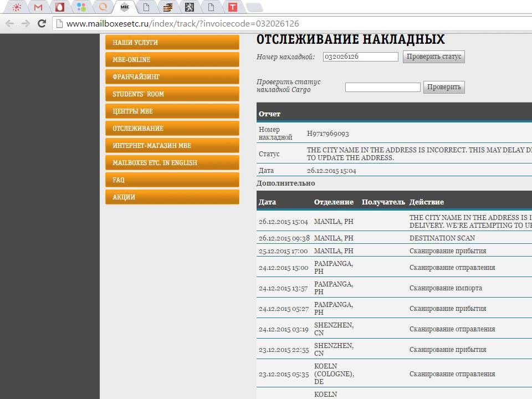Open MAILBOXES ETC. IN ENGLISH menu item

coord(172,162)
